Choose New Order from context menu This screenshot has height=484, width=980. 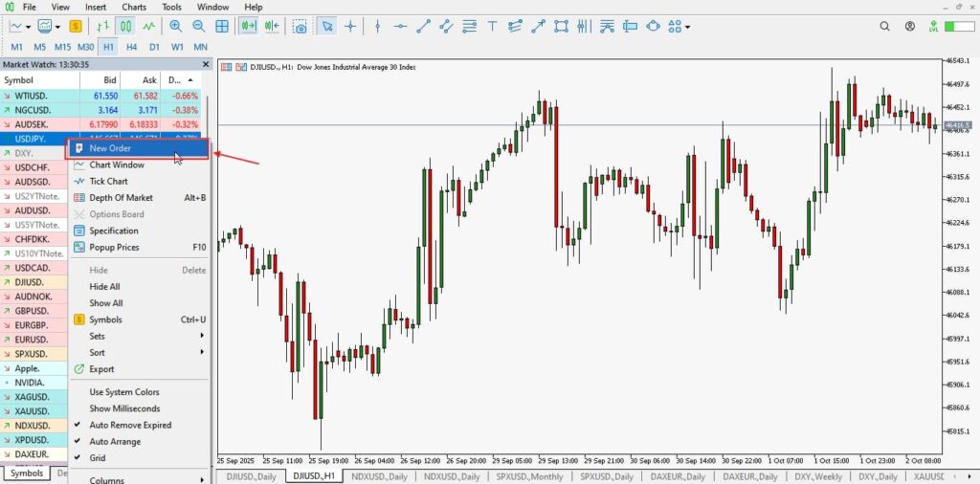coord(110,148)
